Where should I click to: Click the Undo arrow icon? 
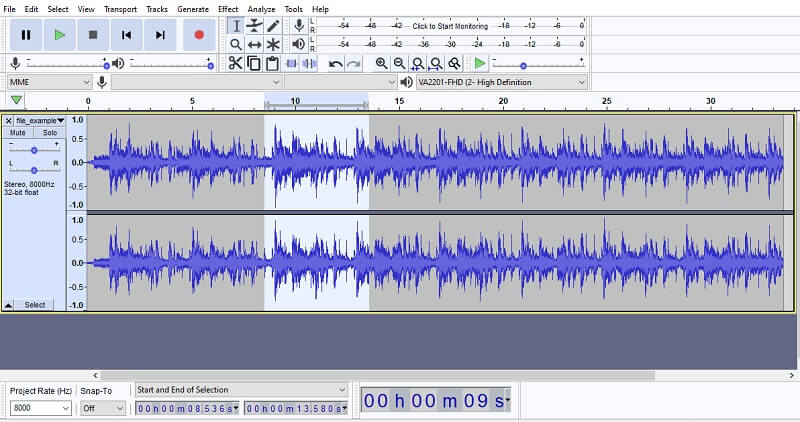pos(335,63)
